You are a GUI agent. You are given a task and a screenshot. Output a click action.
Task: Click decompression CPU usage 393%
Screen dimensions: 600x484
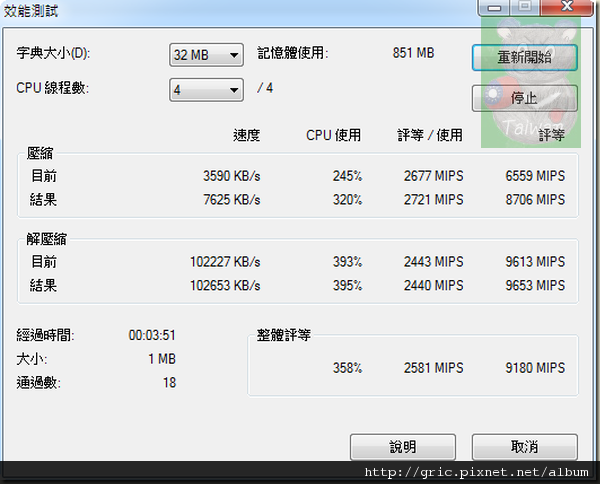347,262
